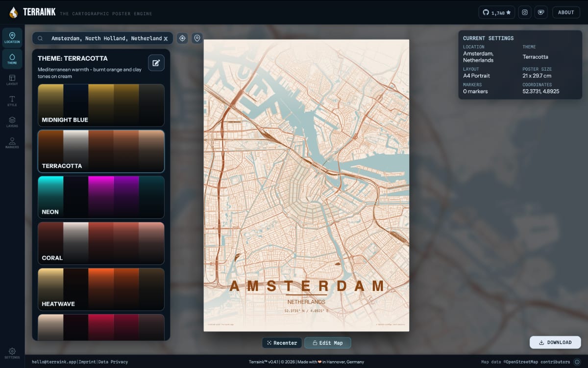This screenshot has height=368, width=588.
Task: Select the Midnight Blue theme
Action: (101, 105)
